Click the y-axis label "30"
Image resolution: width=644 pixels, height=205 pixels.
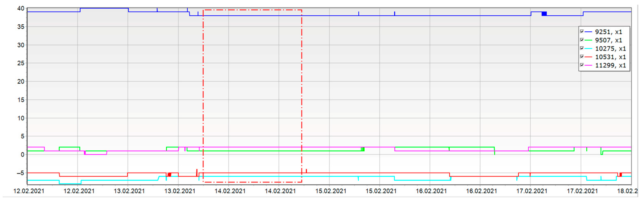[21, 45]
